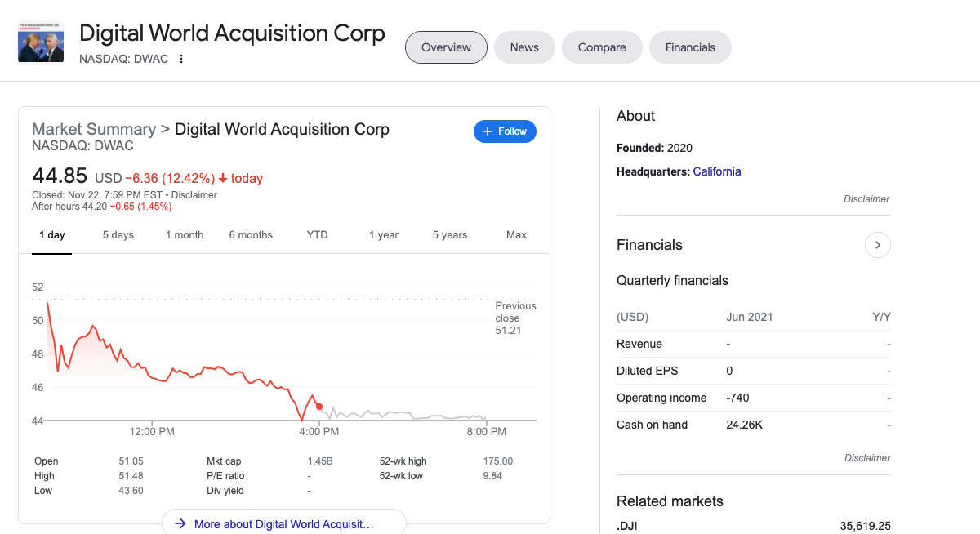The width and height of the screenshot is (980, 534).
Task: Click the Y/Y column header
Action: click(x=881, y=317)
